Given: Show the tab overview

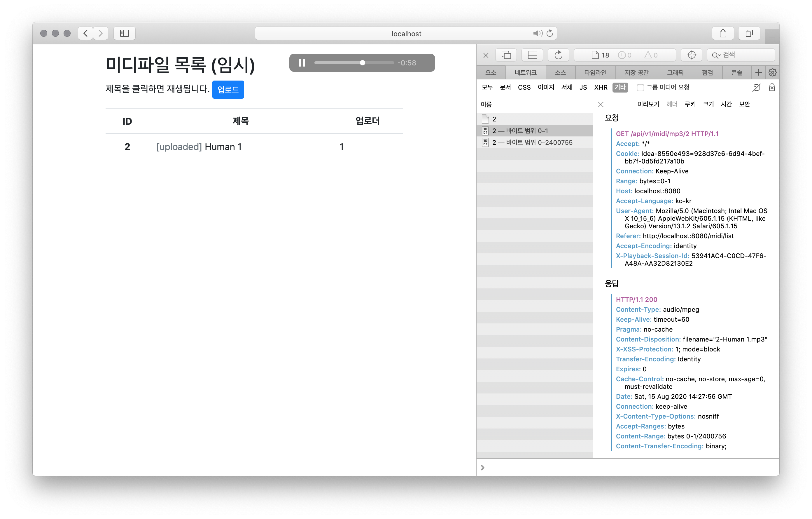Looking at the screenshot, I should click(749, 33).
